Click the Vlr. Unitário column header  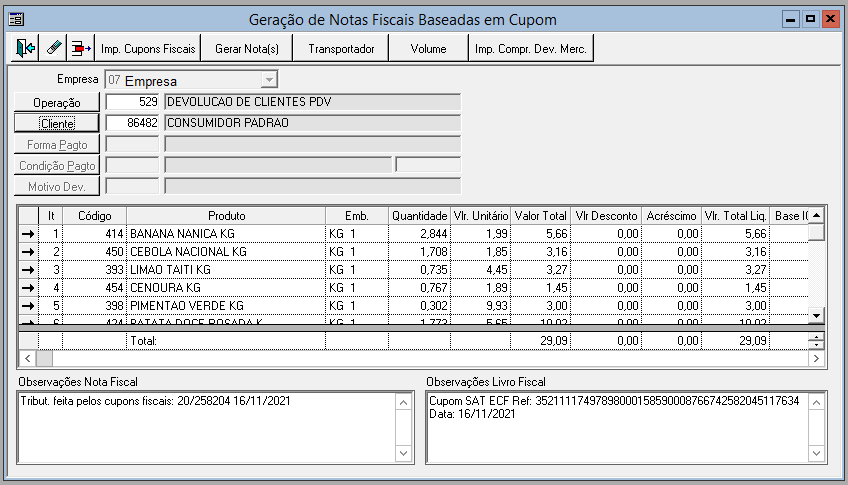point(480,216)
